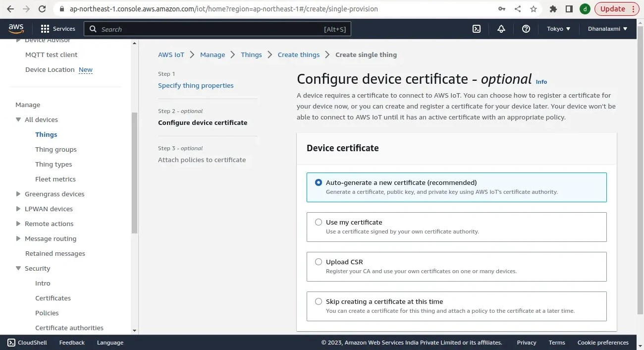Open the Chrome Update menu button

point(617,9)
